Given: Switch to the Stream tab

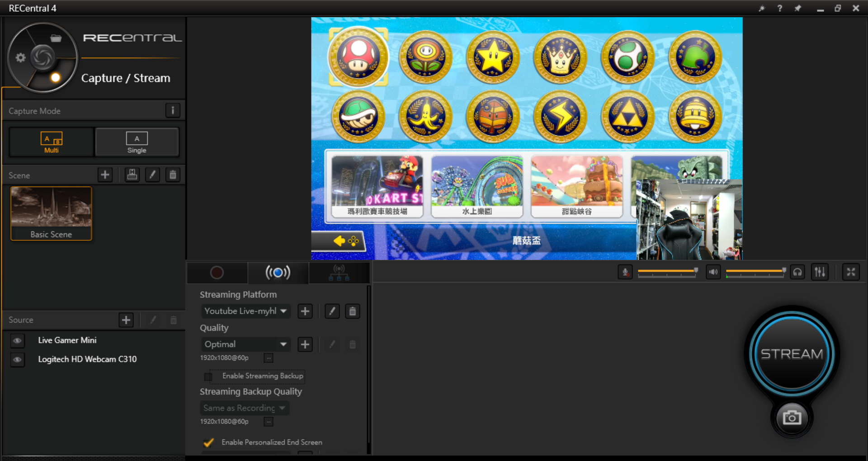Looking at the screenshot, I should point(278,273).
